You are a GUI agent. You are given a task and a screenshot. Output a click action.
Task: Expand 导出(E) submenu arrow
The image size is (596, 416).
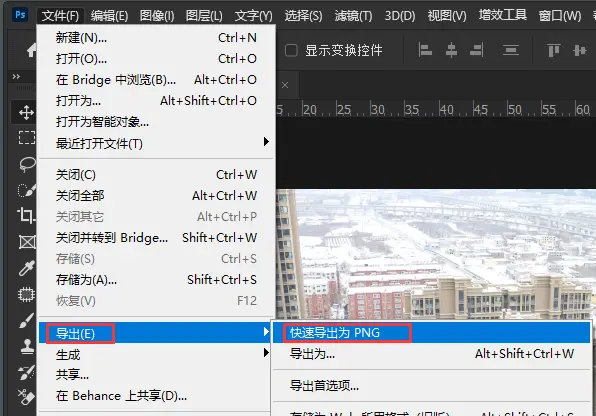point(266,332)
